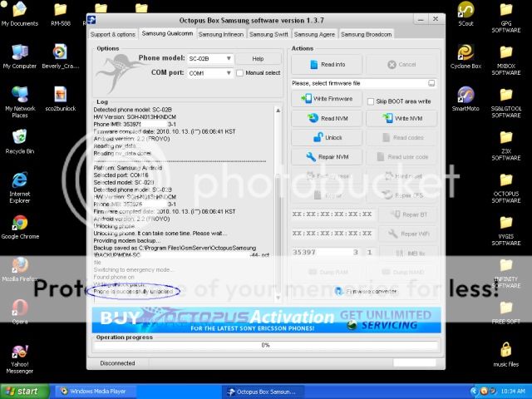Click the IMEI number input field
This screenshot has height=399, width=532.
pyautogui.click(x=320, y=252)
